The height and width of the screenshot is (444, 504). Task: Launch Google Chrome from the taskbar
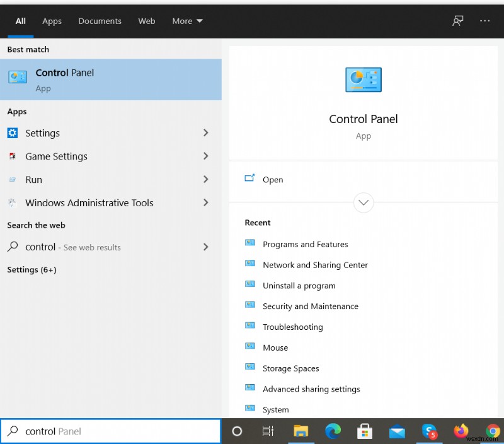click(494, 431)
